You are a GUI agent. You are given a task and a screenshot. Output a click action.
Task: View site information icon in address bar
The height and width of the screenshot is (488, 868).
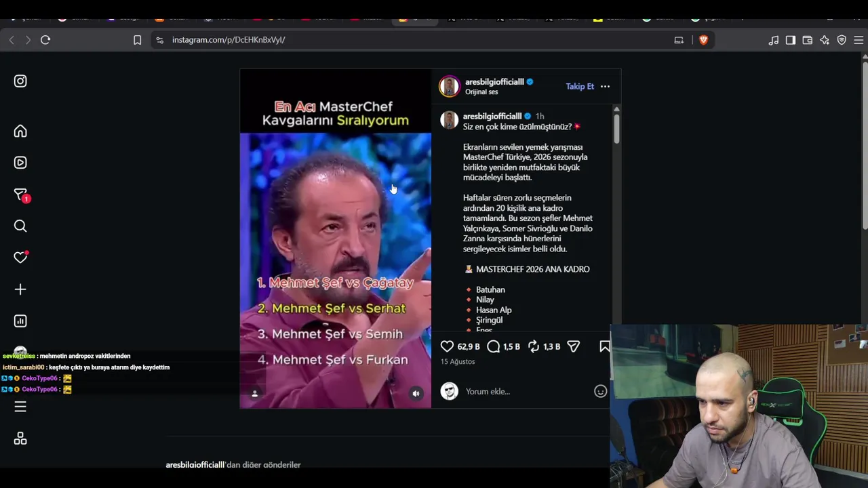[x=159, y=40]
